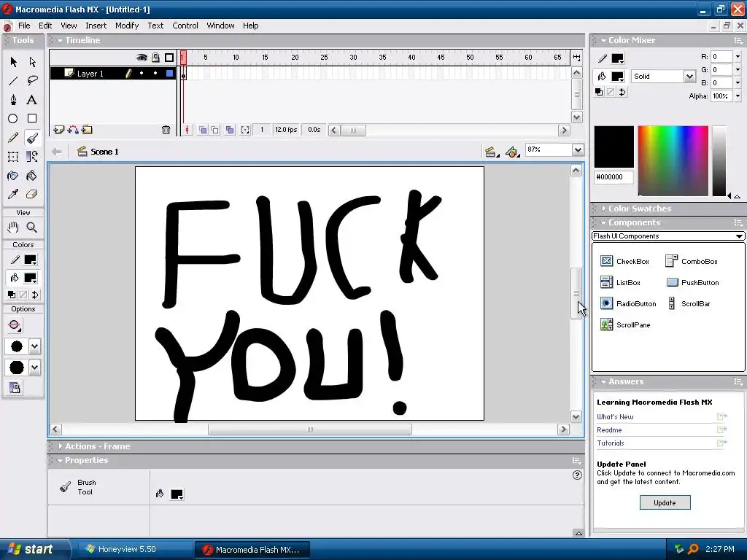Open the Insert menu
The height and width of the screenshot is (560, 747).
pos(96,26)
